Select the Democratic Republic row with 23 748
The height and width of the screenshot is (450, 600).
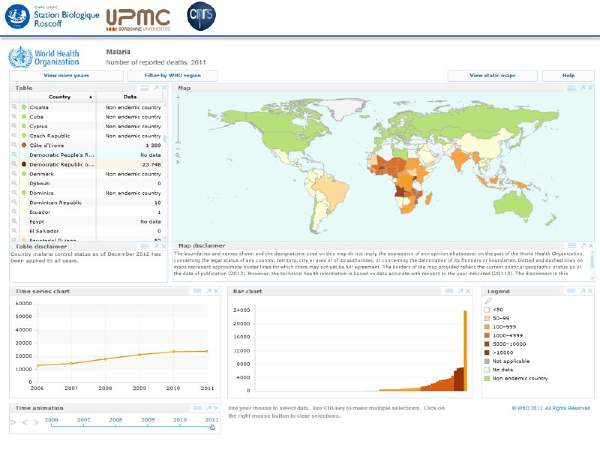(88, 164)
